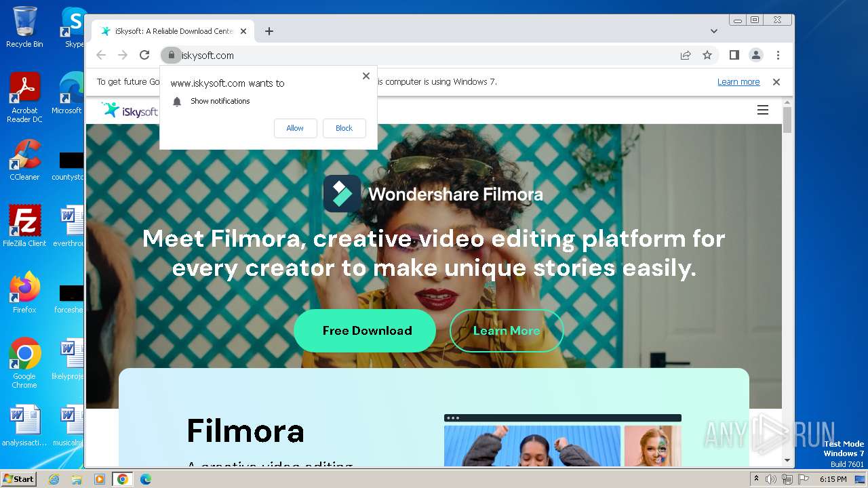Open Chrome profile avatar menu
The image size is (868, 488).
[x=755, y=55]
